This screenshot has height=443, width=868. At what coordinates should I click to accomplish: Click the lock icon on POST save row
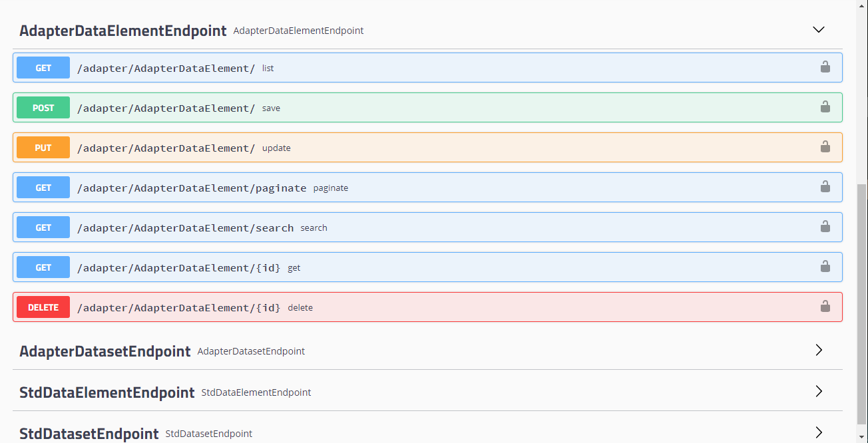(x=825, y=107)
